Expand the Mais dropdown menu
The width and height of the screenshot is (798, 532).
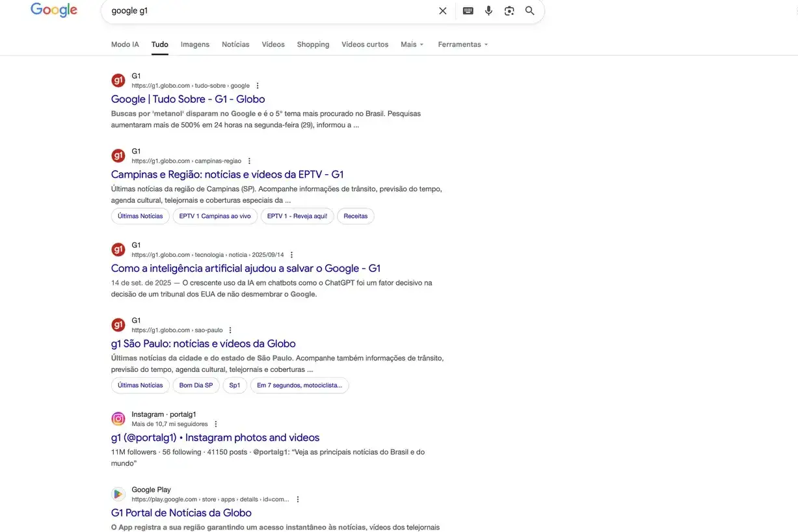click(412, 45)
